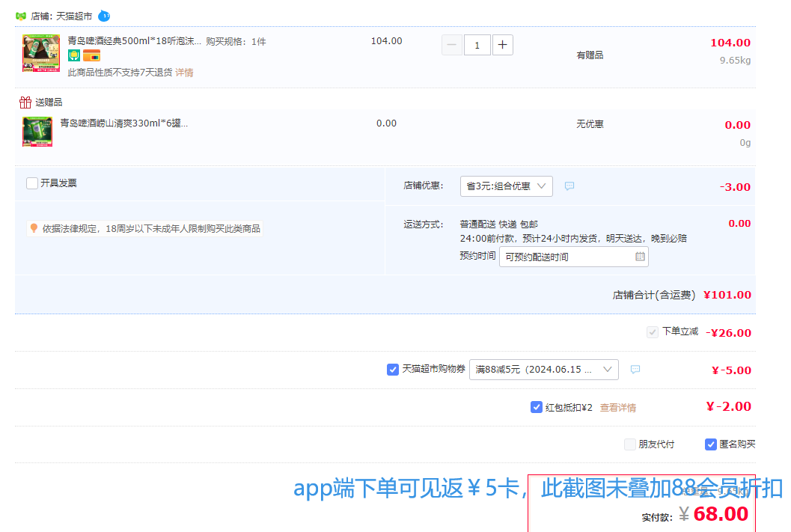Viewport: 791px width, 532px height.
Task: Click the Tmall cat logo beside 店铺
Action: tap(21, 16)
